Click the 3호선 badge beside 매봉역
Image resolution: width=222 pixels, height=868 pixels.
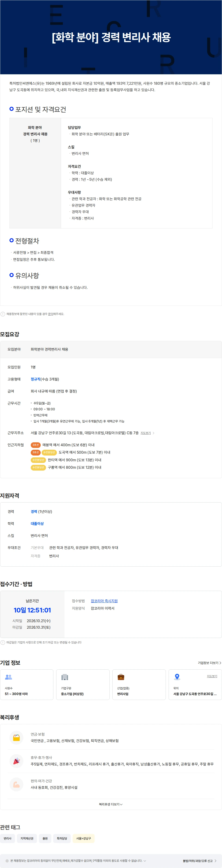[36, 445]
